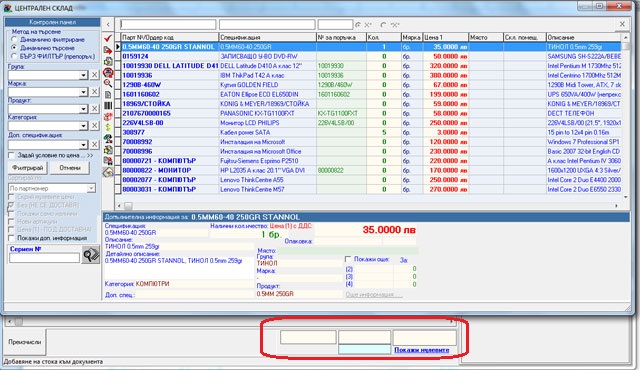Image resolution: width=640 pixels, height=370 pixels.
Task: Click the copy documents toolbar icon
Action: pyautogui.click(x=108, y=61)
